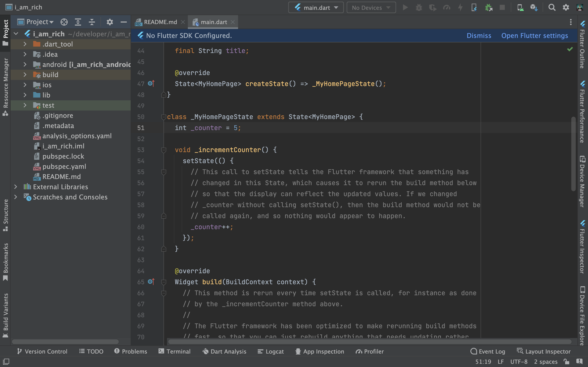Image resolution: width=588 pixels, height=367 pixels.
Task: Open the main.dart run configuration dropdown
Action: tap(316, 8)
